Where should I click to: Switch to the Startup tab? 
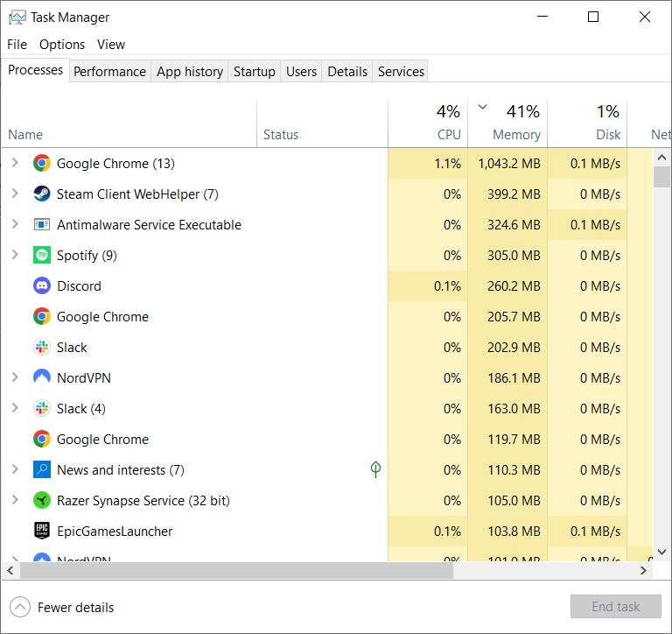pyautogui.click(x=255, y=71)
